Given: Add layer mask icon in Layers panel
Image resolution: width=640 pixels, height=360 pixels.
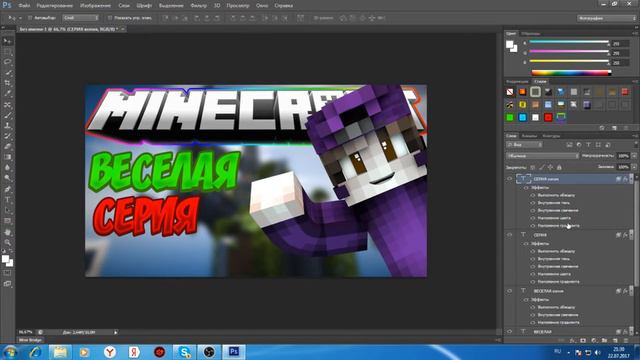Looking at the screenshot, I should tap(583, 340).
